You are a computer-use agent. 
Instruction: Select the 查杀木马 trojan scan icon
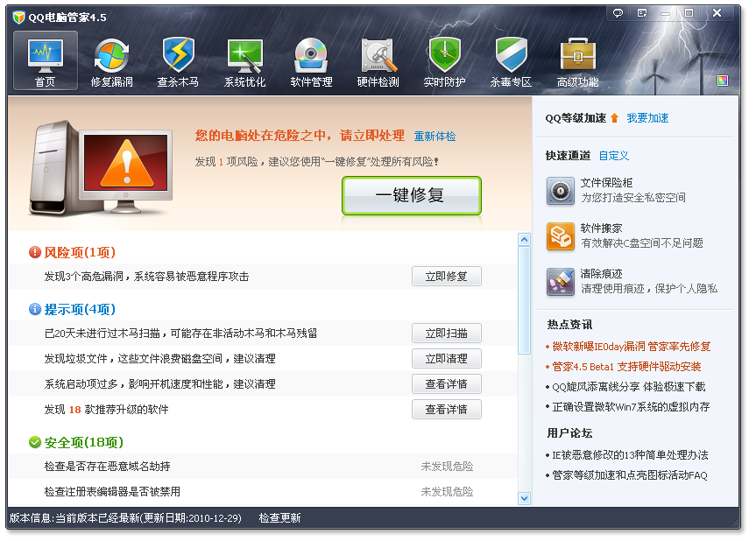(x=178, y=56)
